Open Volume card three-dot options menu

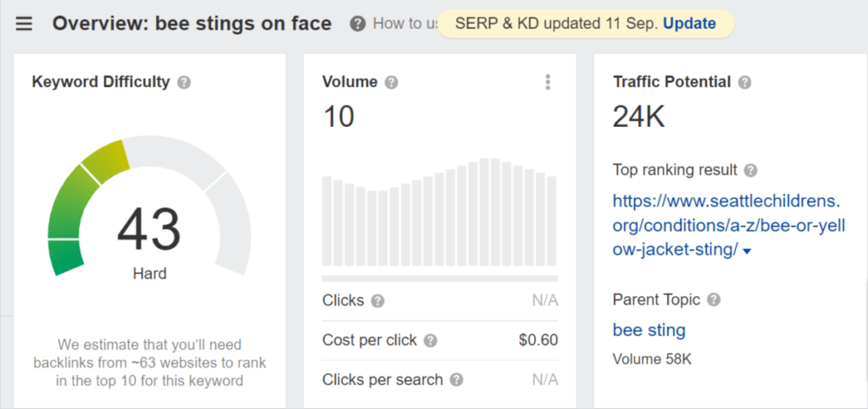(548, 82)
